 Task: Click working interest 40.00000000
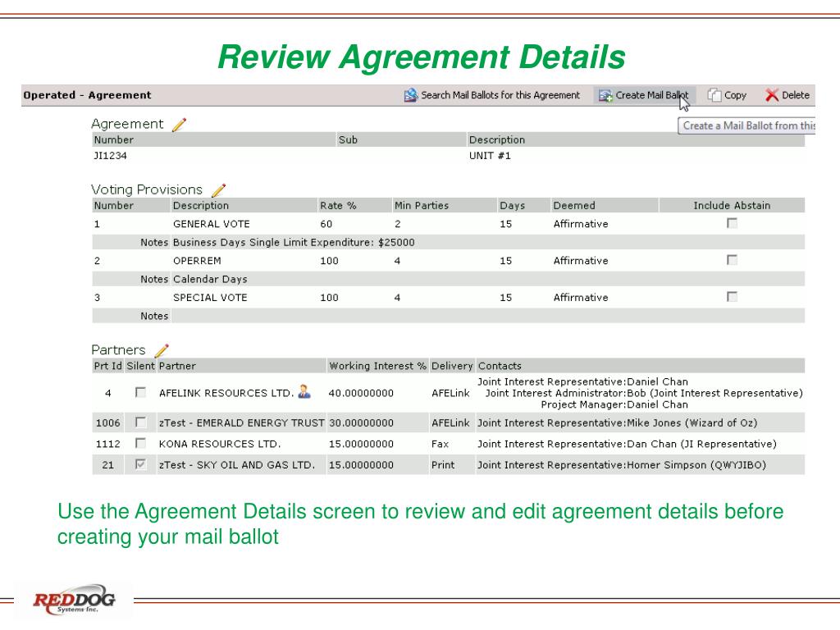361,393
